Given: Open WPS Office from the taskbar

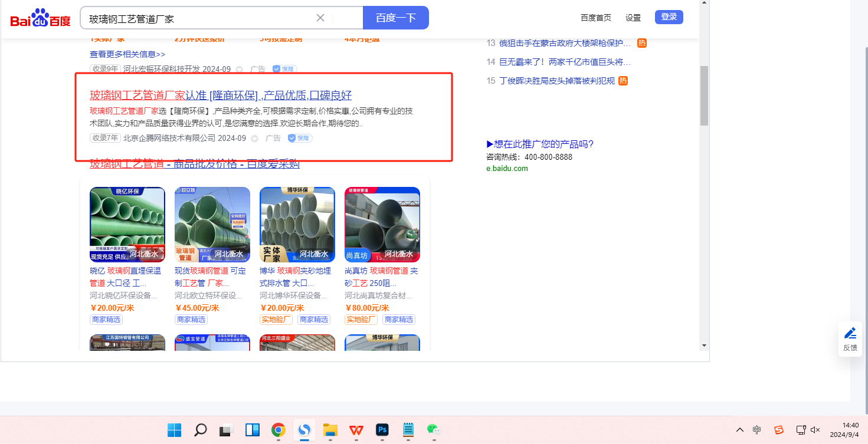Looking at the screenshot, I should coord(356,430).
